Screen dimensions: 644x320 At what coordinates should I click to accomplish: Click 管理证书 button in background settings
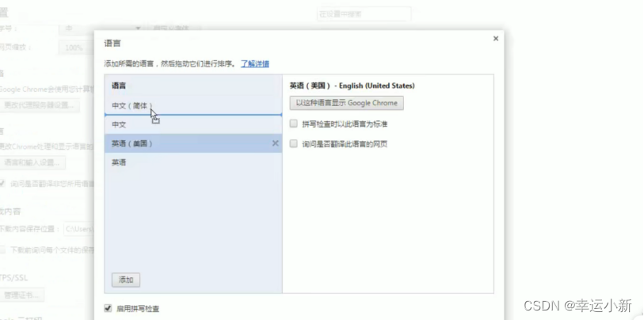click(x=21, y=295)
